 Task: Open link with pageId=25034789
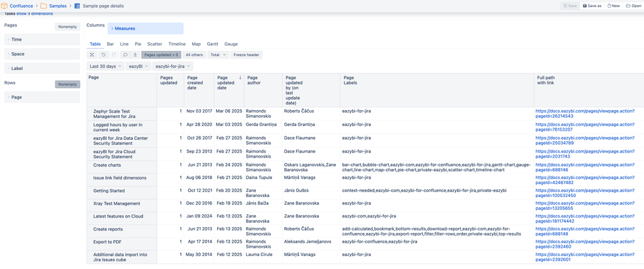[x=585, y=141]
